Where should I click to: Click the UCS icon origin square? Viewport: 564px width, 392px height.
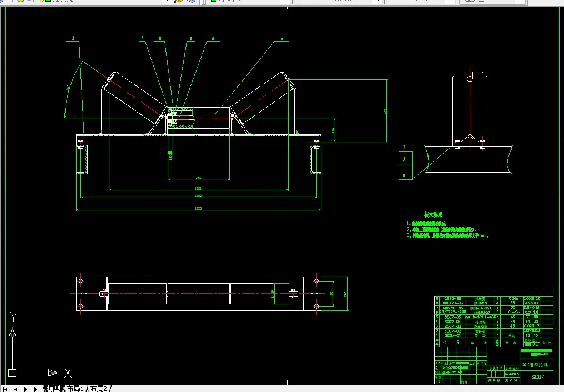point(12,373)
